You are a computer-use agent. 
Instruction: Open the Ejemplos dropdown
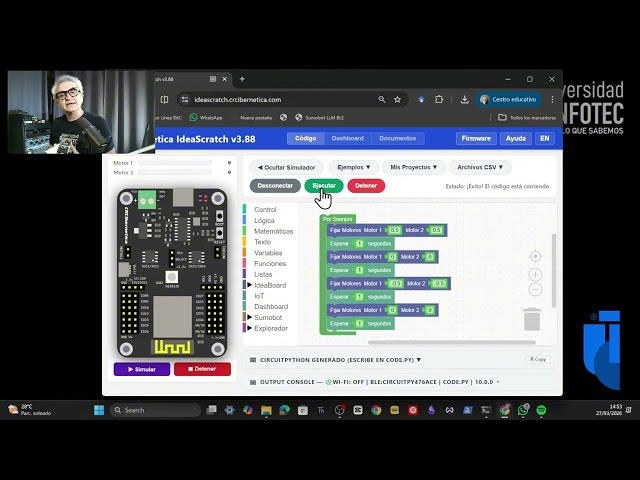[x=354, y=167]
